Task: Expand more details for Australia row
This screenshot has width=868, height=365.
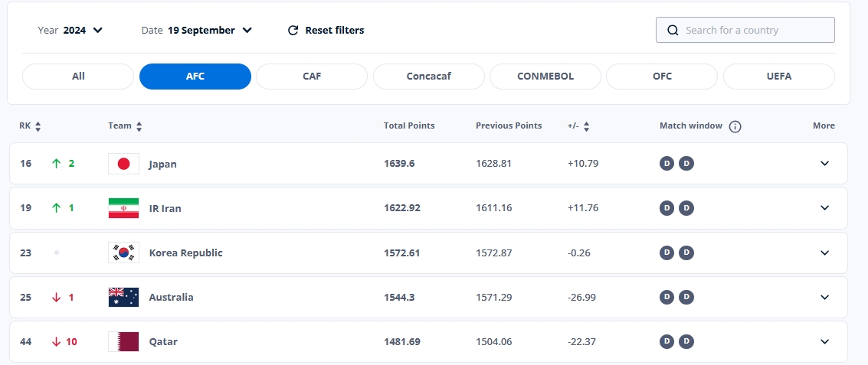Action: pyautogui.click(x=824, y=297)
